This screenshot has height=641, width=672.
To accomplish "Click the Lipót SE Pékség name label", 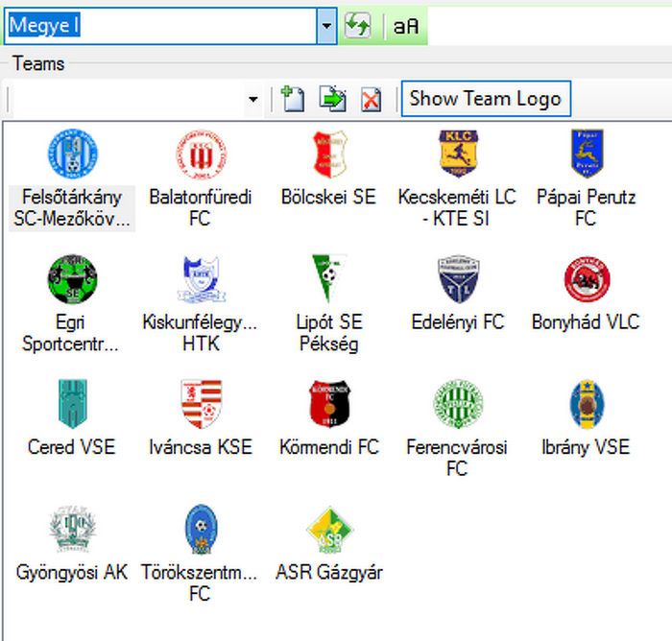I will pyautogui.click(x=328, y=333).
